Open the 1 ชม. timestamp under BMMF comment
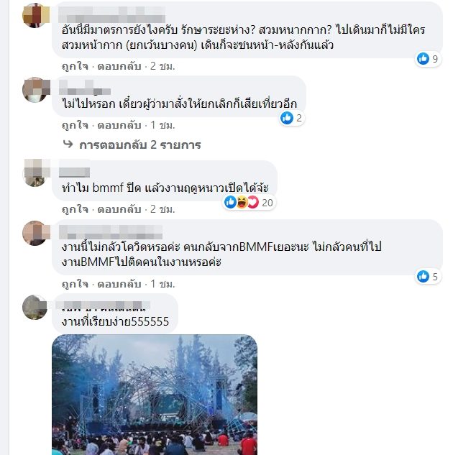 [x=163, y=283]
